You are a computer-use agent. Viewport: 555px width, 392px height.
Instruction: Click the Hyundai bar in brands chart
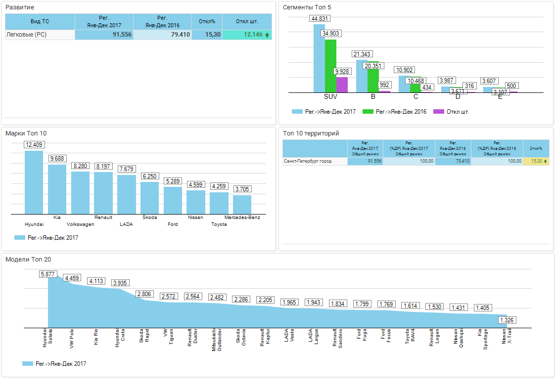coord(34,182)
